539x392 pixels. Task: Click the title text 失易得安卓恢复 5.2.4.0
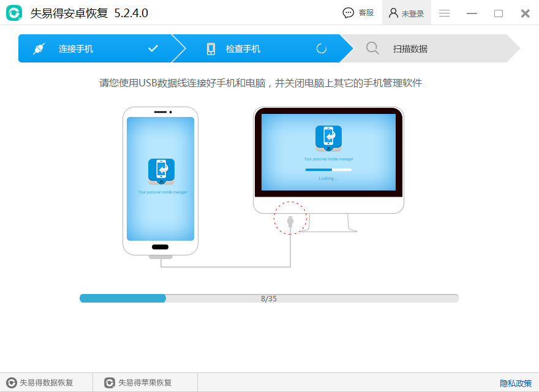click(x=89, y=13)
